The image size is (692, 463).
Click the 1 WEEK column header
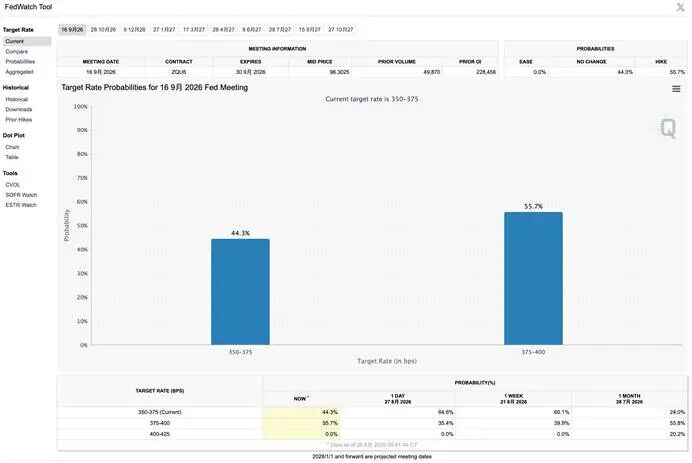513,399
